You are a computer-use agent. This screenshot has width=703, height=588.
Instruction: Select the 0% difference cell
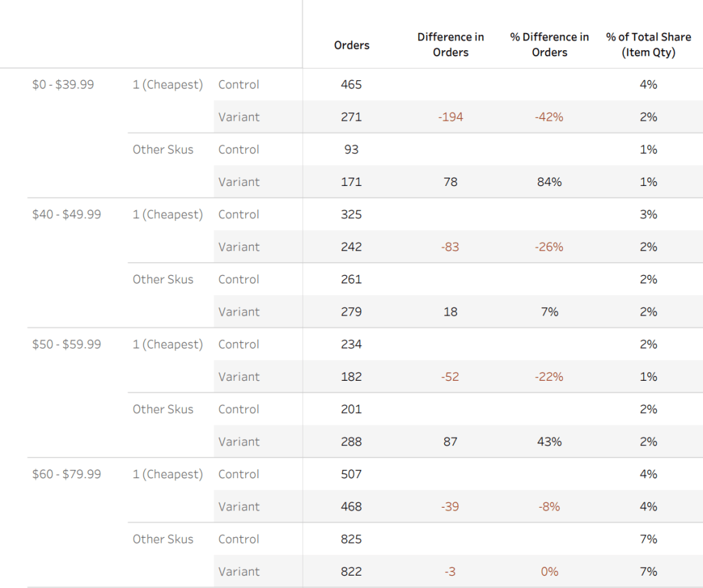click(x=549, y=572)
